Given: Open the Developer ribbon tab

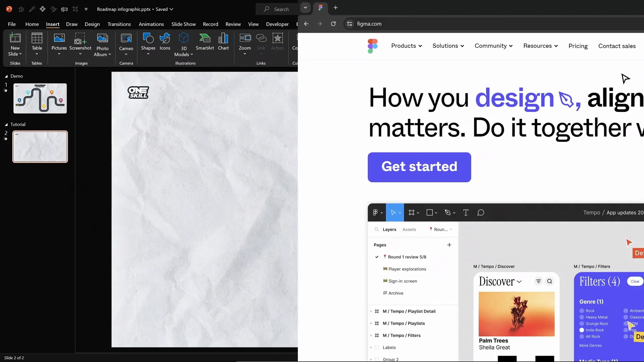Looking at the screenshot, I should [x=277, y=24].
